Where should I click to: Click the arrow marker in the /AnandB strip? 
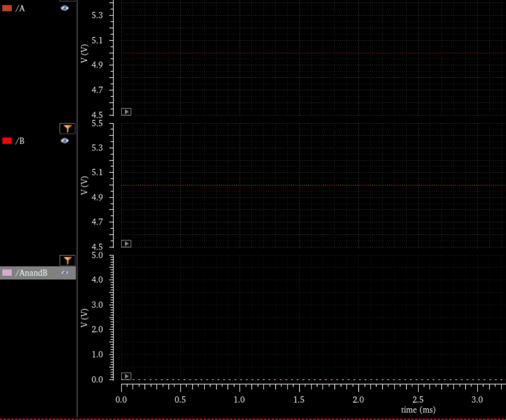pyautogui.click(x=126, y=376)
